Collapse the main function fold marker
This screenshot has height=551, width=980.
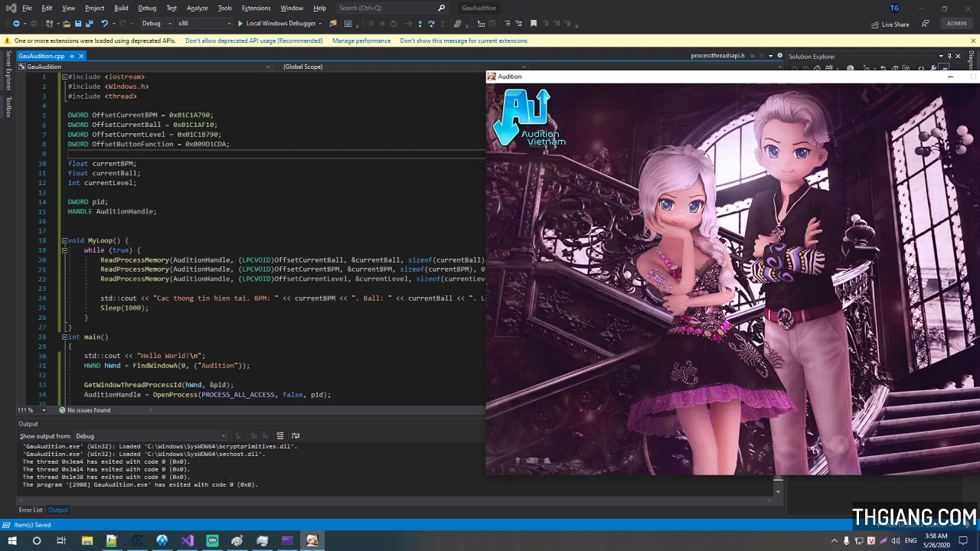coord(64,337)
